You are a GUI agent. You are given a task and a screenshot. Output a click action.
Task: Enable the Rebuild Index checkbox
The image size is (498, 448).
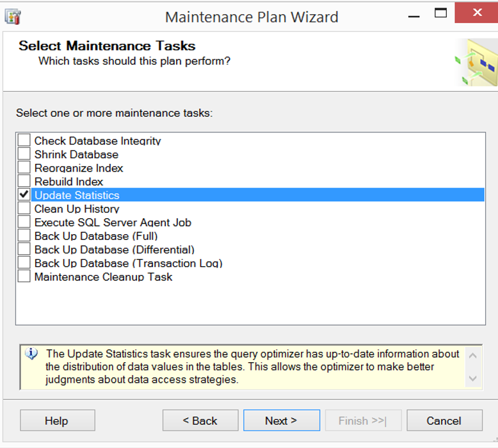[x=24, y=181]
